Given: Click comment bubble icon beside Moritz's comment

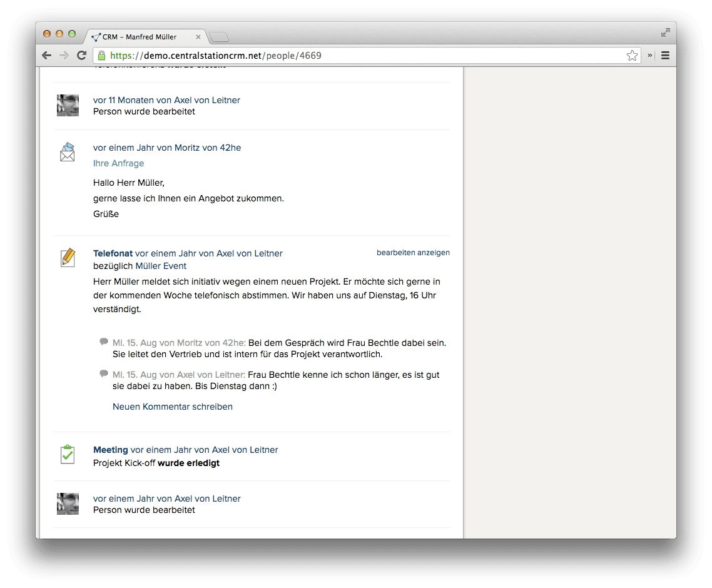Looking at the screenshot, I should (104, 342).
